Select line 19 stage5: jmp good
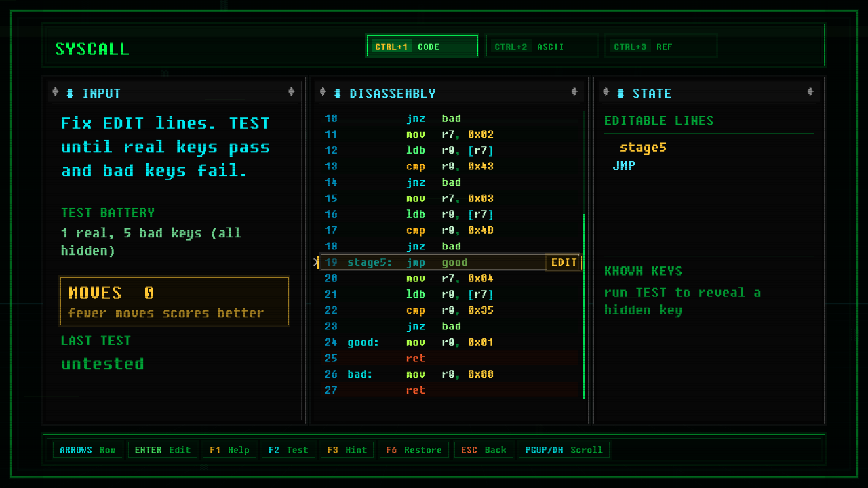 pyautogui.click(x=450, y=262)
